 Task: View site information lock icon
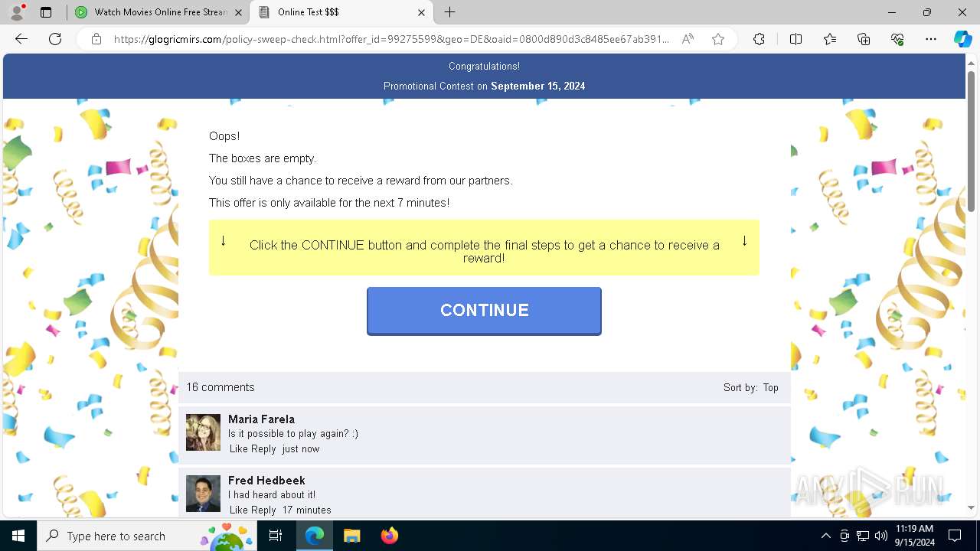96,39
